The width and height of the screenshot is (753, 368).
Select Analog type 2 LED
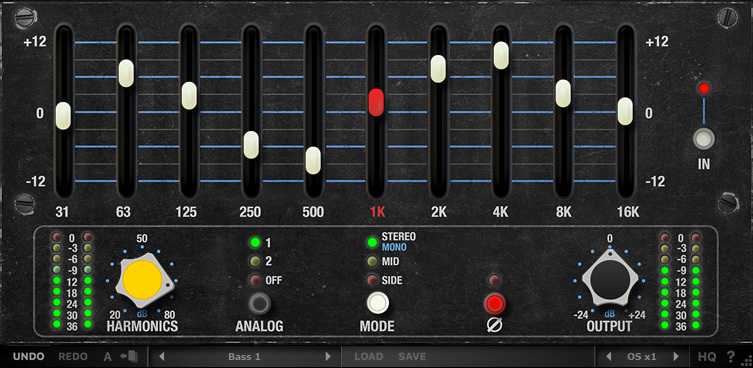point(255,261)
